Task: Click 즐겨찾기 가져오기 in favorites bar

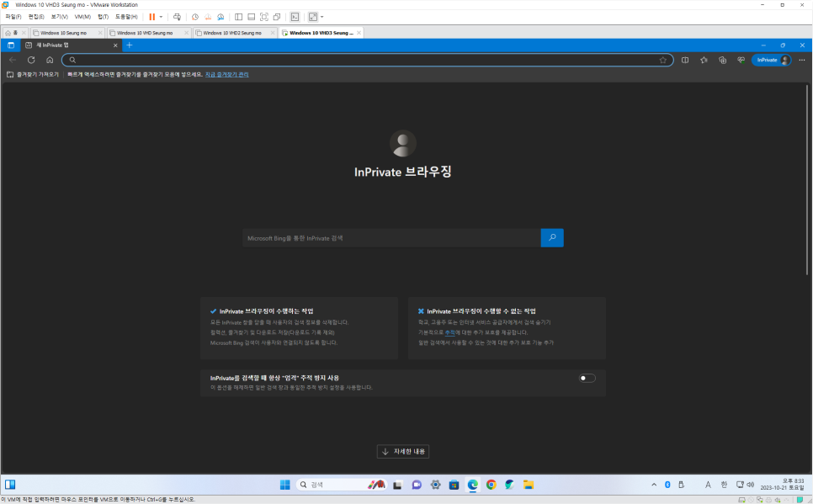Action: (x=33, y=75)
